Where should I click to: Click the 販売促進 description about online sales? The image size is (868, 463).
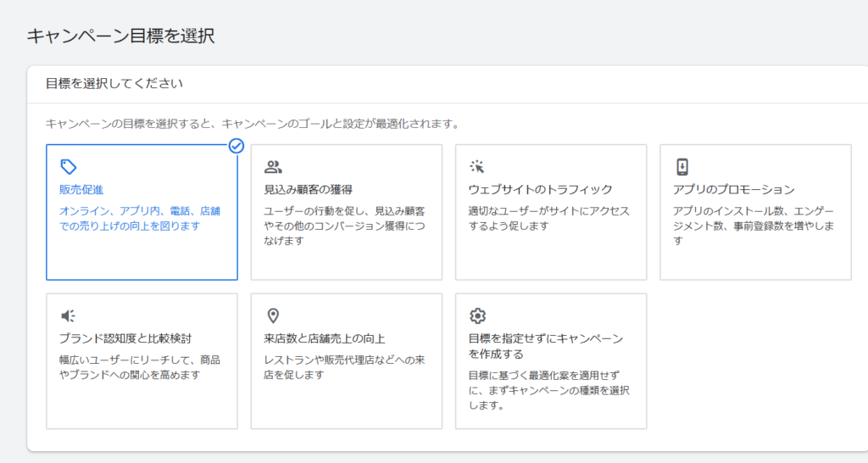140,218
